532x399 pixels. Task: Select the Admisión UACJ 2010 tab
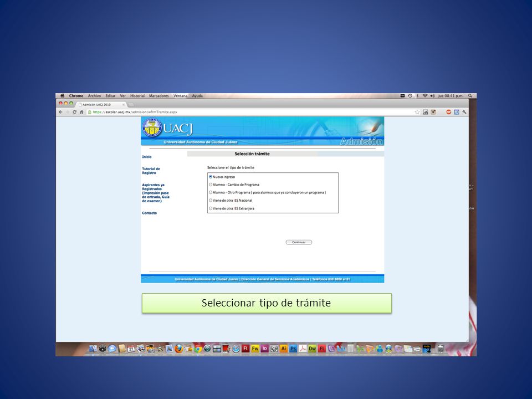click(x=101, y=105)
